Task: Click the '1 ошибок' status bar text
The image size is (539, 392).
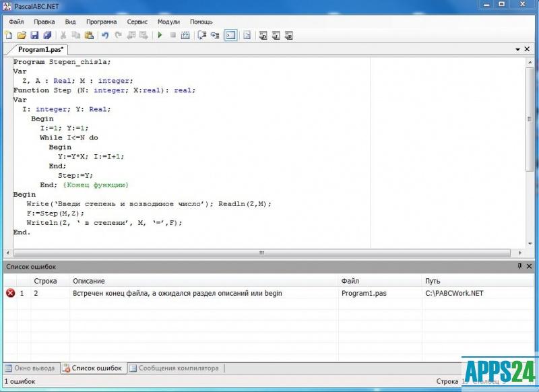Action: [x=20, y=381]
